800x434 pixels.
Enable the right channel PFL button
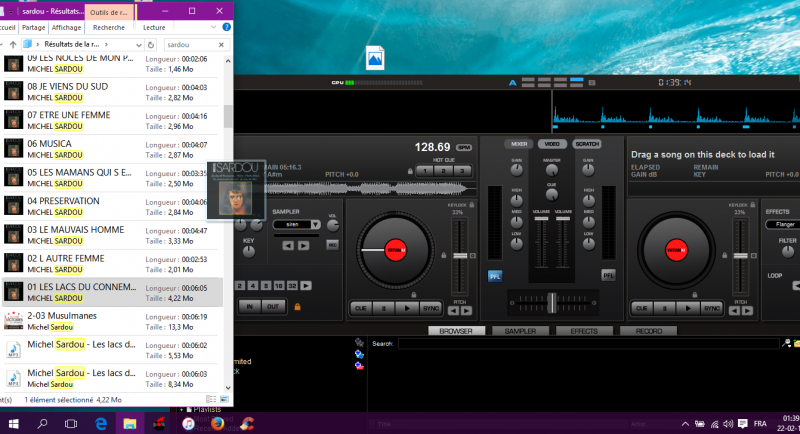tap(608, 275)
